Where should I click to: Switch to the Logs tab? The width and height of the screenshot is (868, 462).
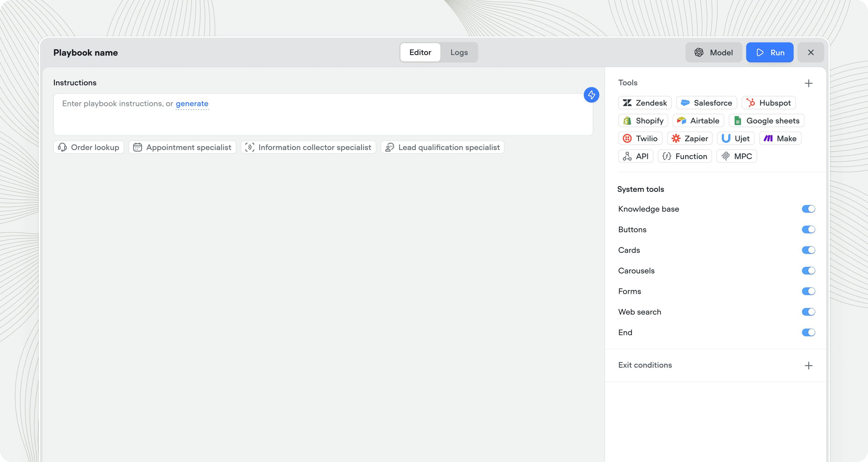point(459,53)
